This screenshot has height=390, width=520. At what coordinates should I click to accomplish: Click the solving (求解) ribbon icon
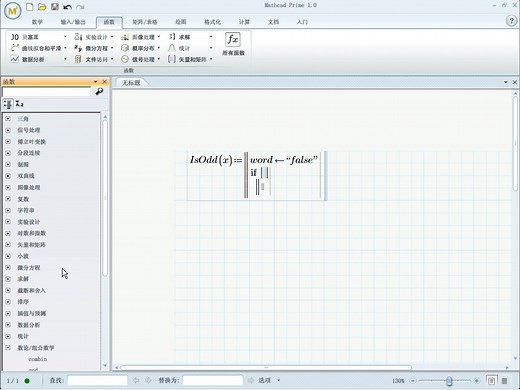(172, 37)
